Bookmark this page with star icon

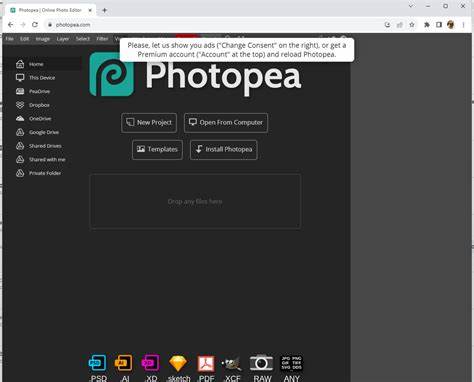[x=412, y=25]
